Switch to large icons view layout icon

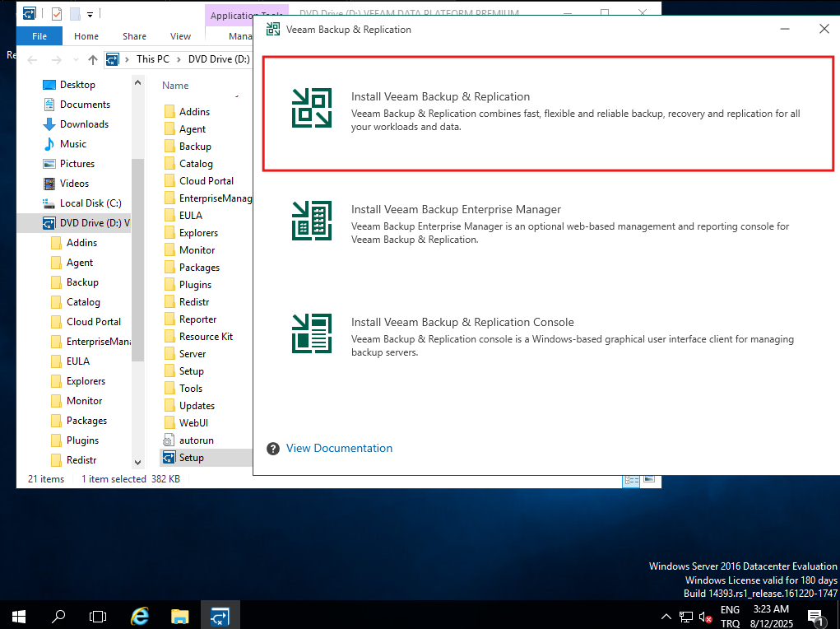[649, 479]
